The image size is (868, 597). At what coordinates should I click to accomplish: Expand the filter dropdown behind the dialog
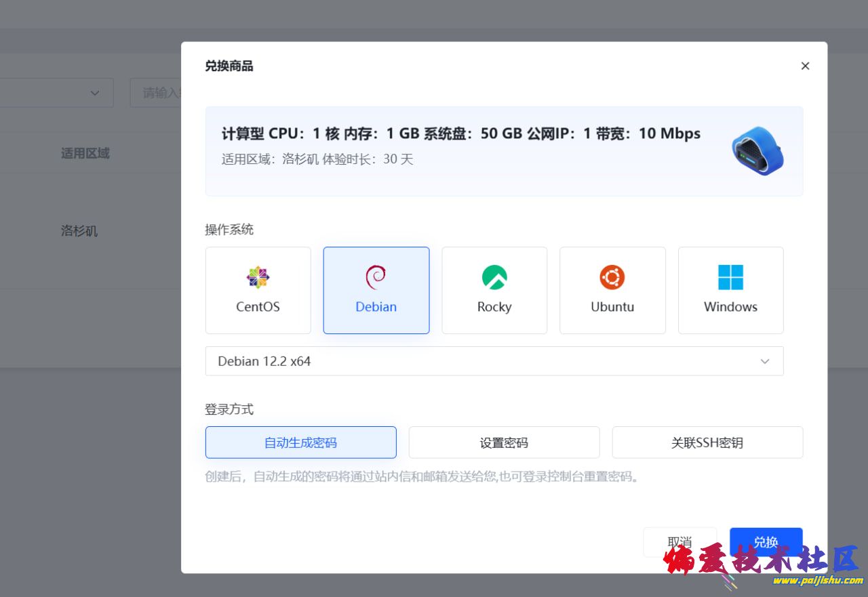[94, 93]
